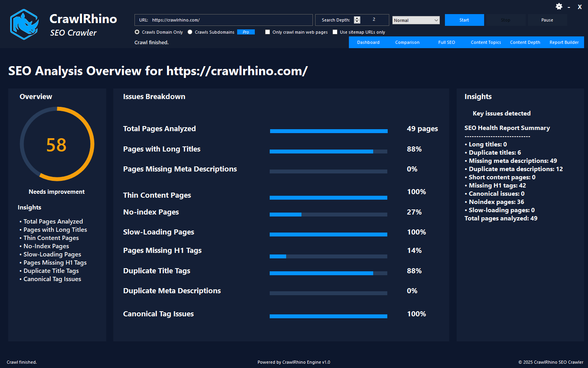This screenshot has width=588, height=368.
Task: Switch to the Report Builder tab
Action: (x=564, y=42)
